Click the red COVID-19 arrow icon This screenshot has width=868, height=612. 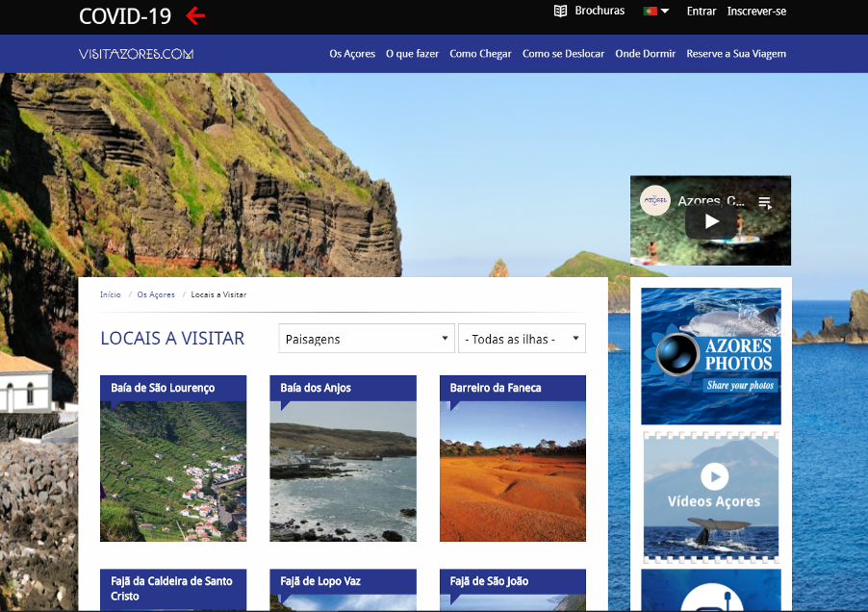195,15
